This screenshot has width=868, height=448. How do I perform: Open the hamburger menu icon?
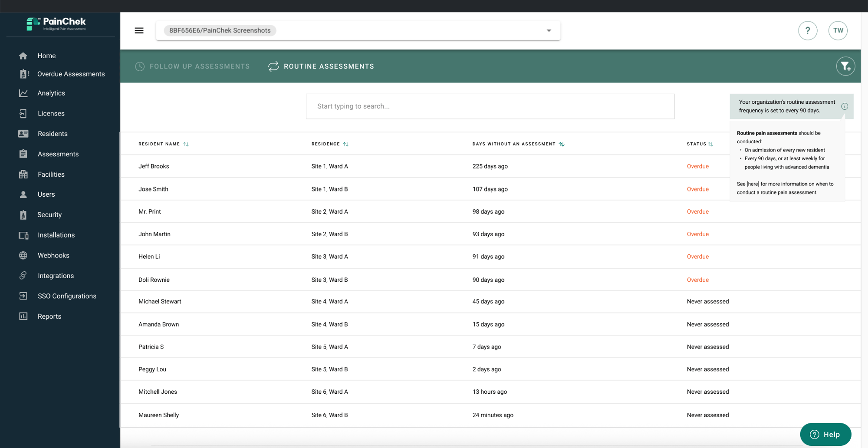coord(139,30)
